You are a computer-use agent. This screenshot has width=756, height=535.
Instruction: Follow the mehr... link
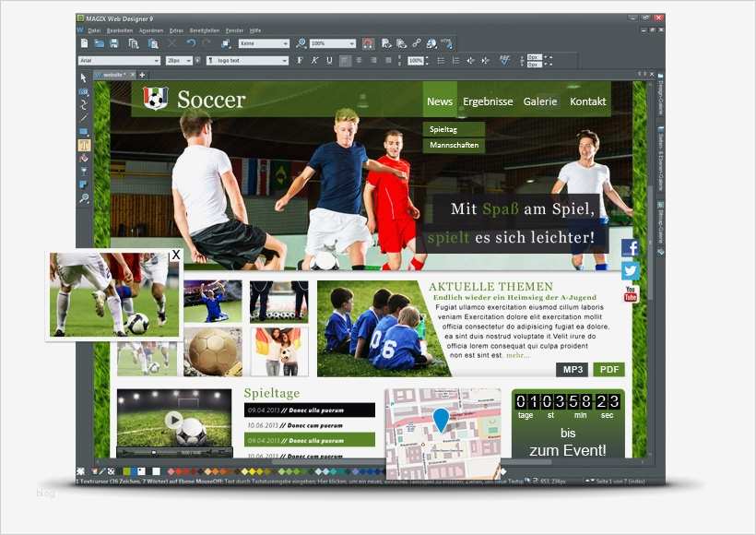[x=517, y=355]
